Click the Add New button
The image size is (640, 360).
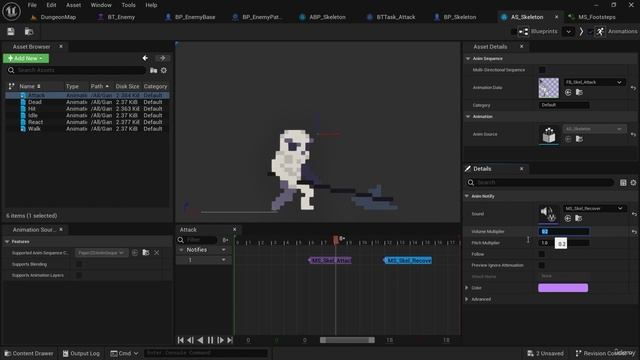point(26,58)
